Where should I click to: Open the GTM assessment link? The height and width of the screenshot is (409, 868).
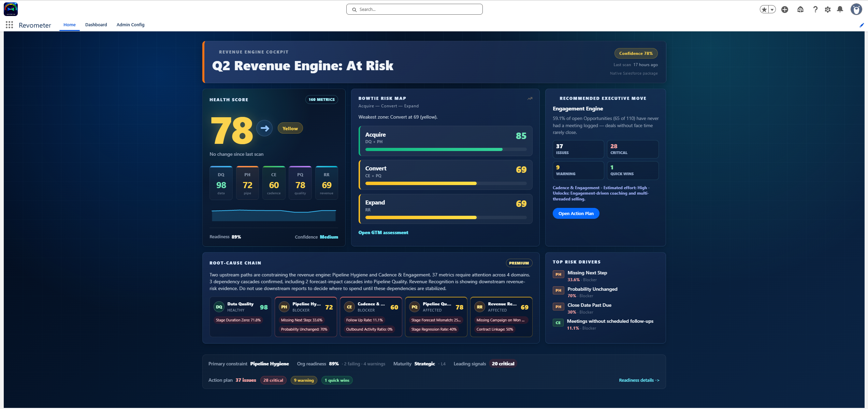(383, 232)
